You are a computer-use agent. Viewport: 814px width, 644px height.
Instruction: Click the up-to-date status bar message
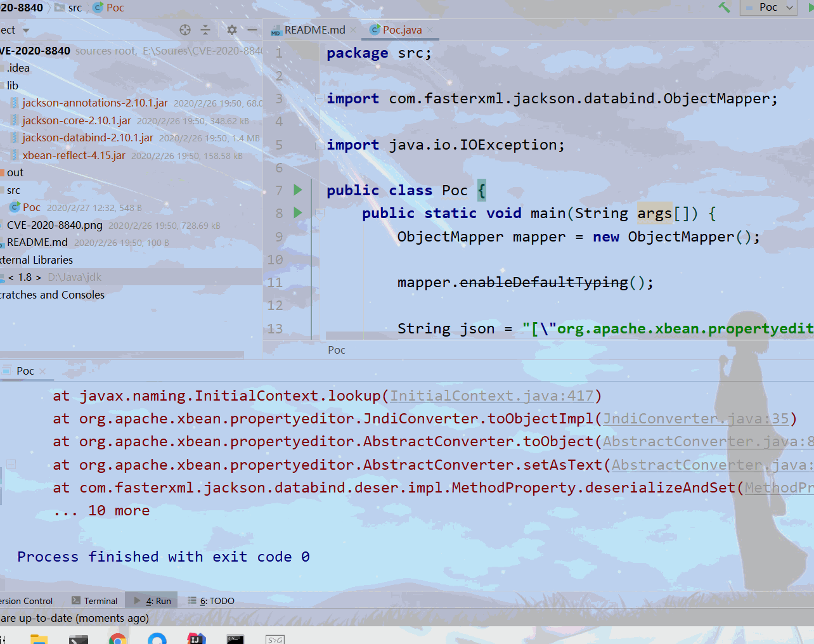74,618
